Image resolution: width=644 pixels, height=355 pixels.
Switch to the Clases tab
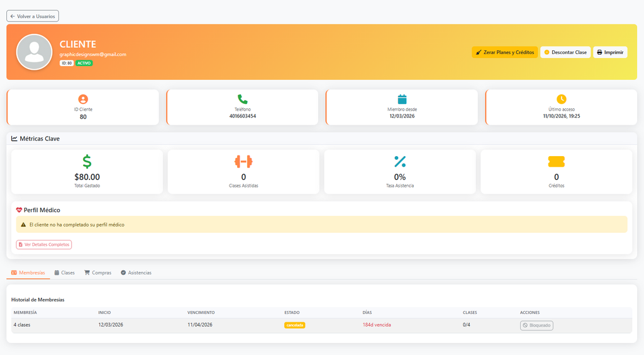pos(65,273)
